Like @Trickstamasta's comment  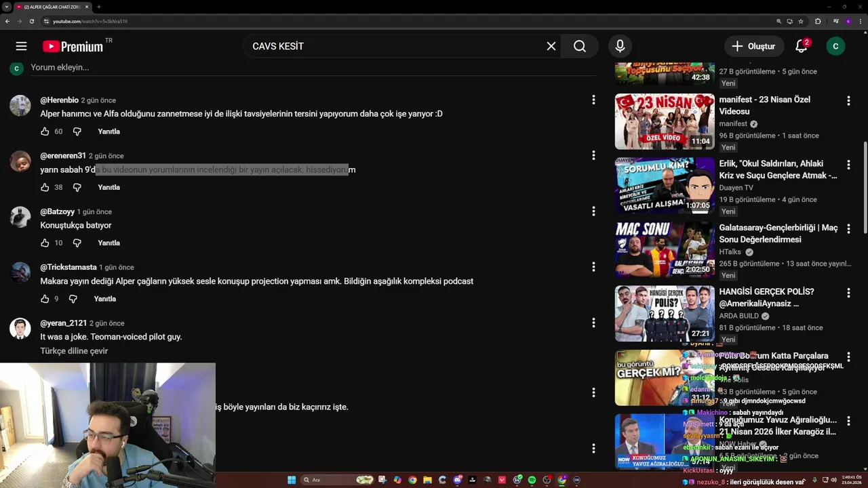click(x=45, y=299)
